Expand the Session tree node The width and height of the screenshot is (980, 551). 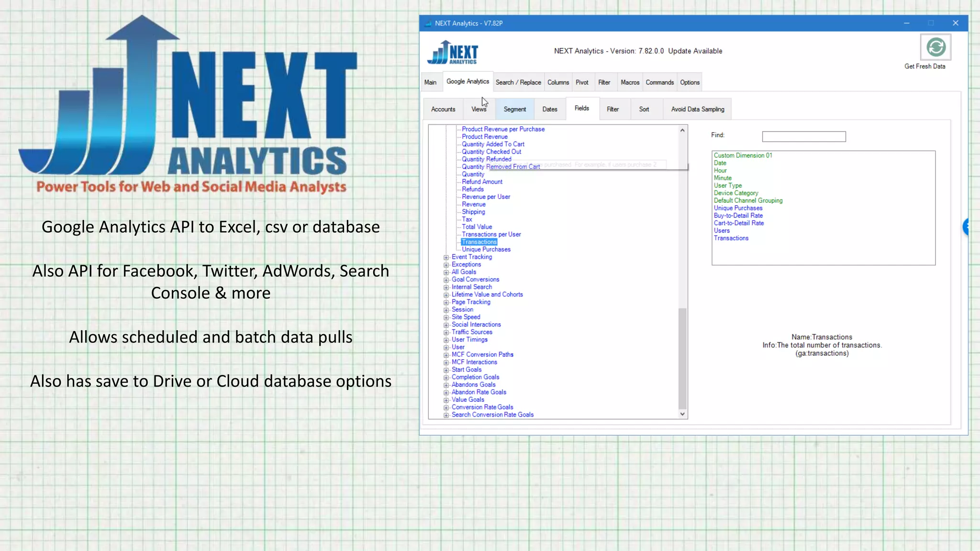pos(446,310)
